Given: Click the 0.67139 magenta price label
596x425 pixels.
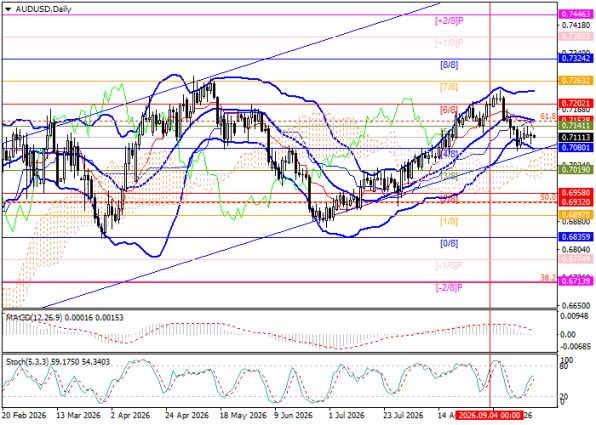Looking at the screenshot, I should (x=575, y=281).
